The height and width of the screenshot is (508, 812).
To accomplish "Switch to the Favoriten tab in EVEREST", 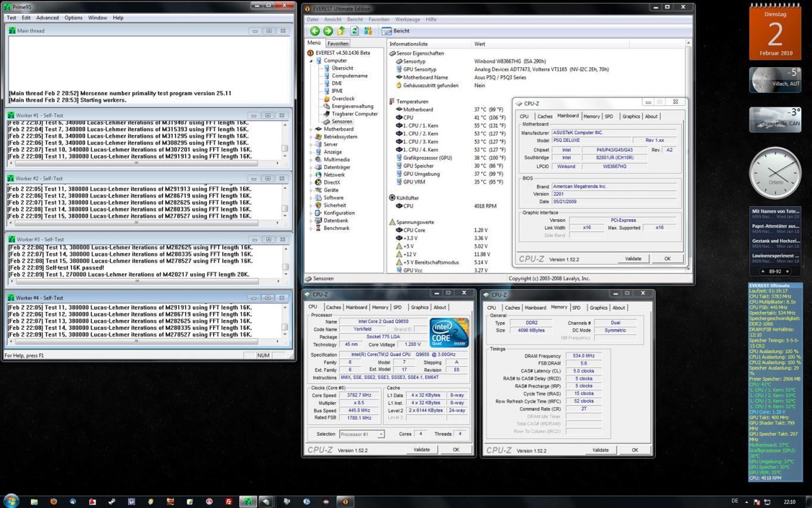I will (338, 43).
